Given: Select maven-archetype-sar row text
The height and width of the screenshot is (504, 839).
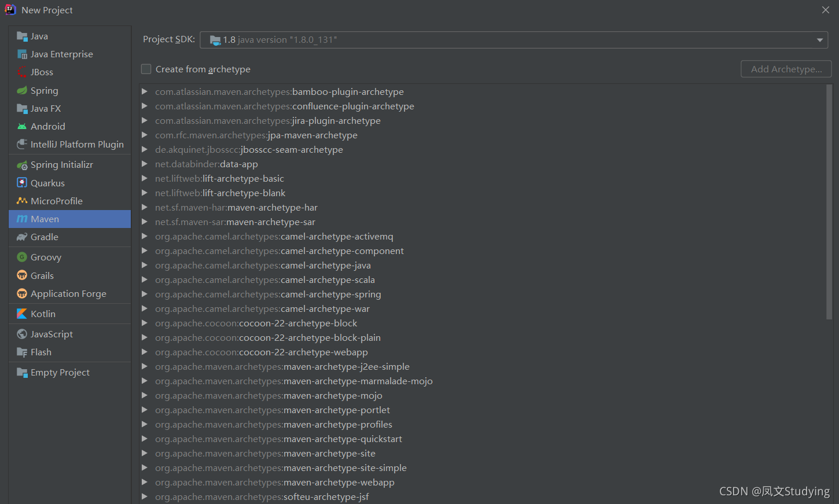Looking at the screenshot, I should tap(235, 222).
